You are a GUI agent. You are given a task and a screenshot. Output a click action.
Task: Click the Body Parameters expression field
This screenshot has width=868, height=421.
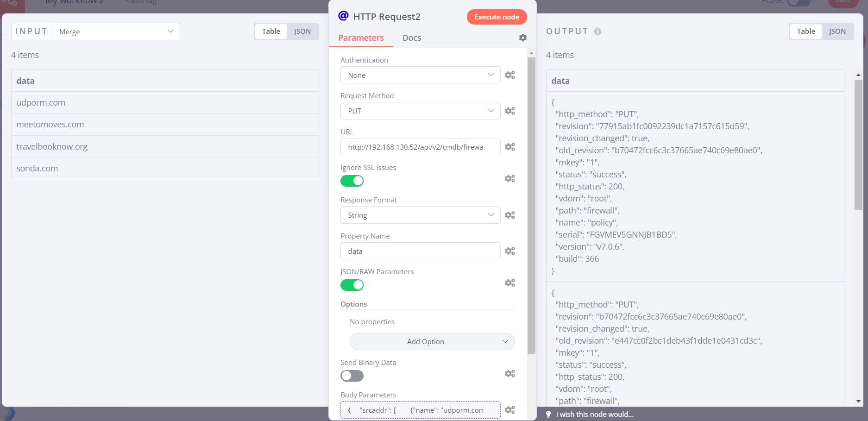tap(421, 410)
